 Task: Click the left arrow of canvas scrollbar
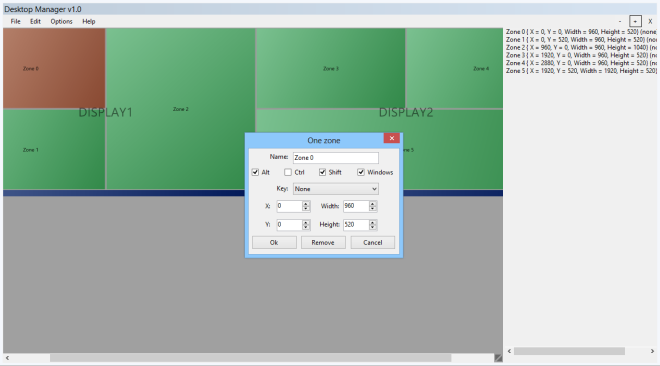click(x=7, y=358)
